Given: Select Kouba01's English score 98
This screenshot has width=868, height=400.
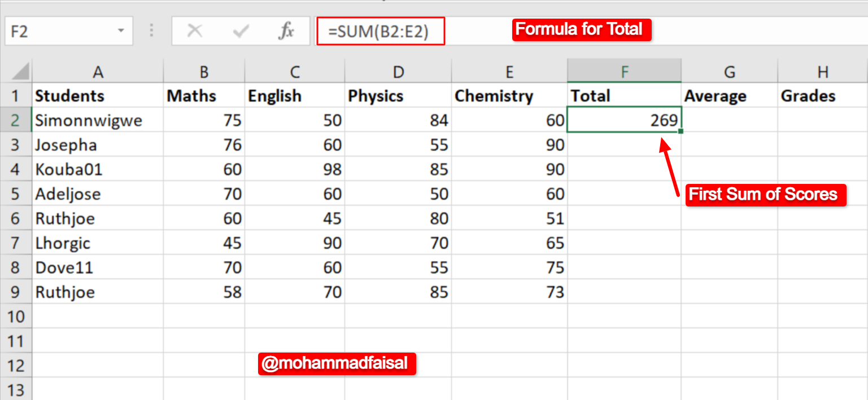Looking at the screenshot, I should [295, 169].
